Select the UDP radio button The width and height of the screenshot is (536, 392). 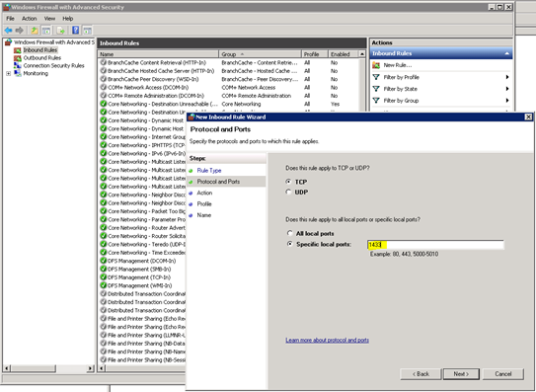click(289, 192)
